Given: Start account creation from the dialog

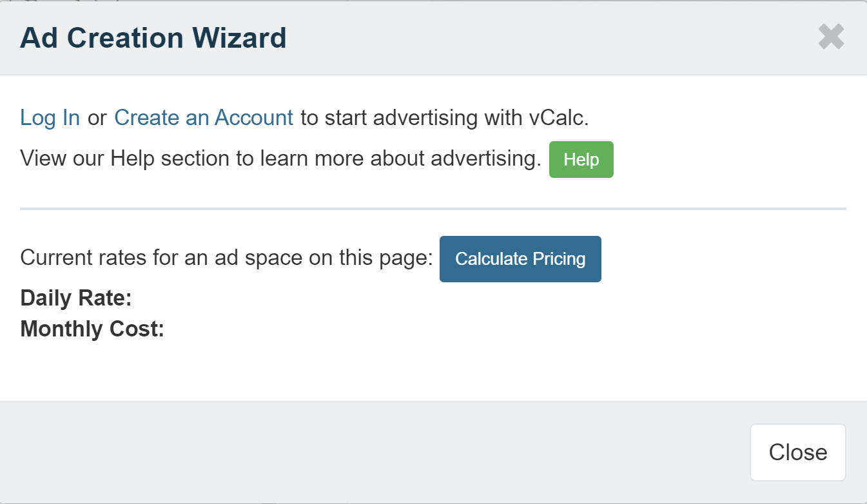Looking at the screenshot, I should [203, 117].
